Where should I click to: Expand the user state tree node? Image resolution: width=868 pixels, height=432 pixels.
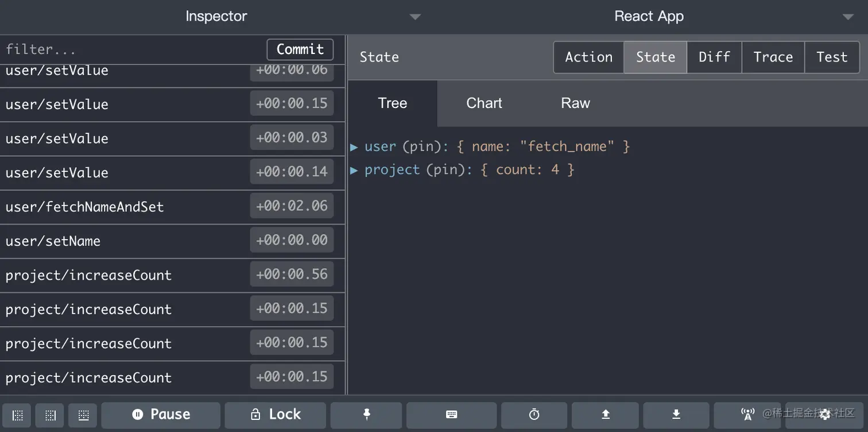point(354,147)
